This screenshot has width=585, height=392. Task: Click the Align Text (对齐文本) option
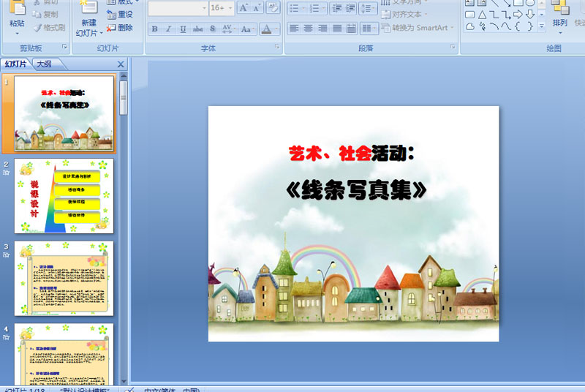pyautogui.click(x=405, y=14)
